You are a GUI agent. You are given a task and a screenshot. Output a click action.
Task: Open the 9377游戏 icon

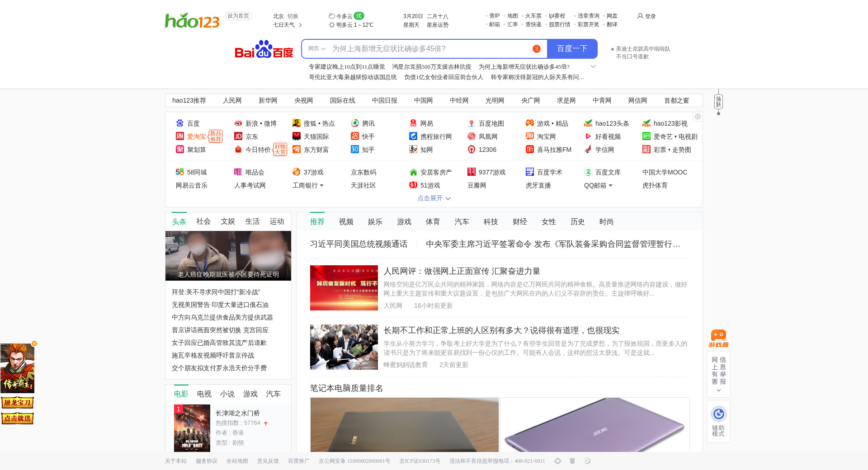point(472,172)
